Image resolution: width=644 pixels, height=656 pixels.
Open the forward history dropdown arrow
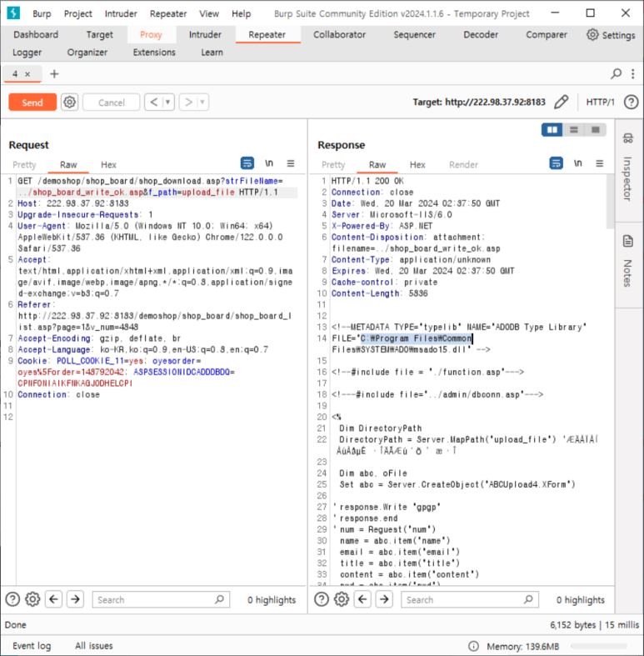(202, 102)
